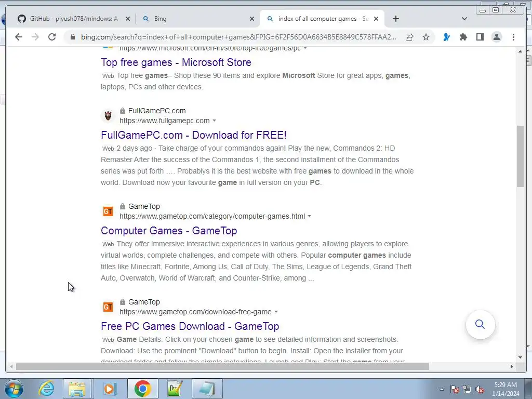Screen dimensions: 532x399
Task: Click the floating round search button
Action: pos(480,324)
